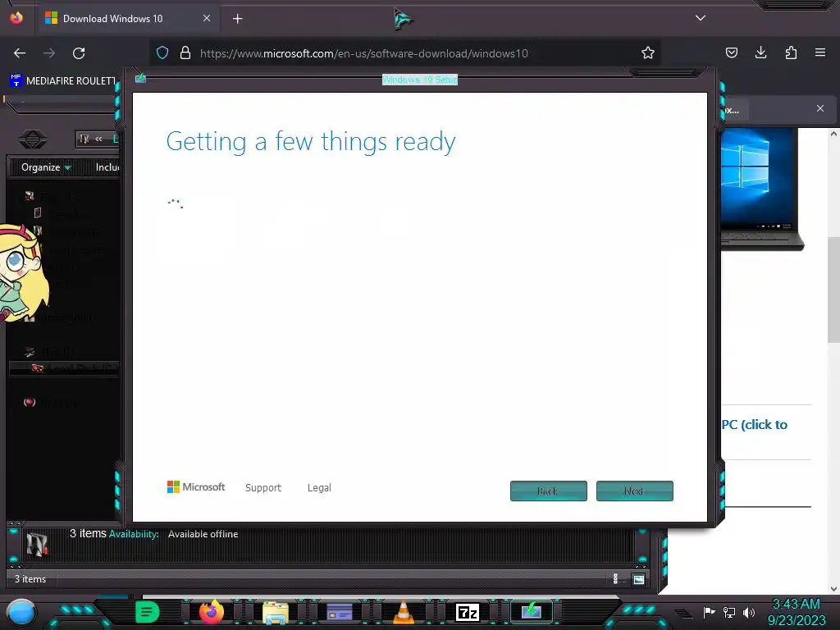Open the Organize dropdown in Explorer
Screen dimensions: 840x630
(x=46, y=167)
